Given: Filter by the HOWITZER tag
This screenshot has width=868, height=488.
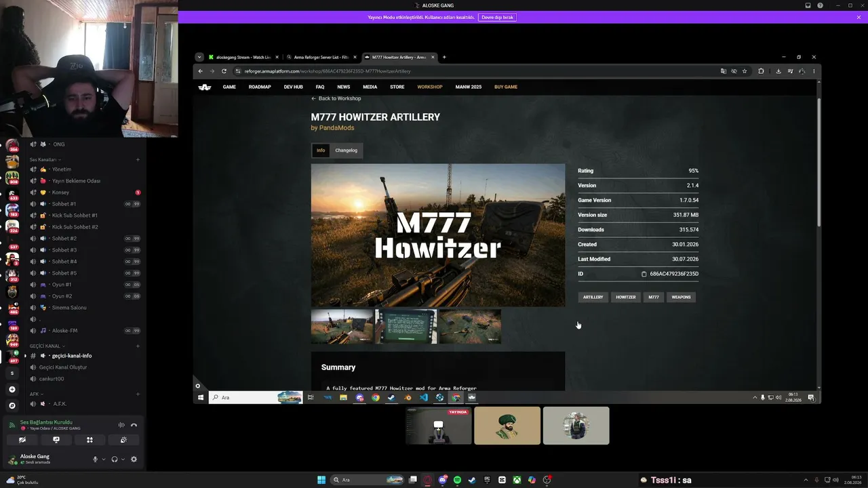Looking at the screenshot, I should point(626,297).
